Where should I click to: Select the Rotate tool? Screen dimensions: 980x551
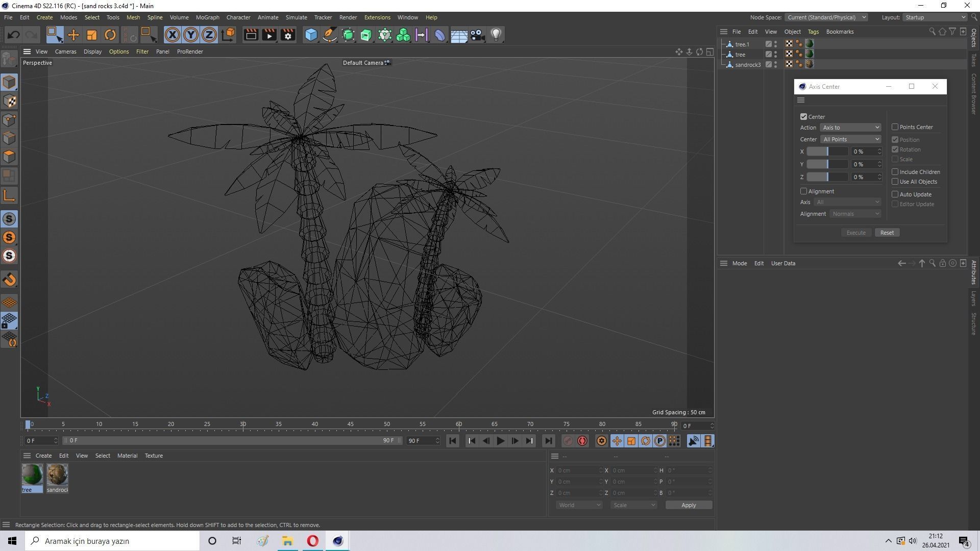[110, 35]
